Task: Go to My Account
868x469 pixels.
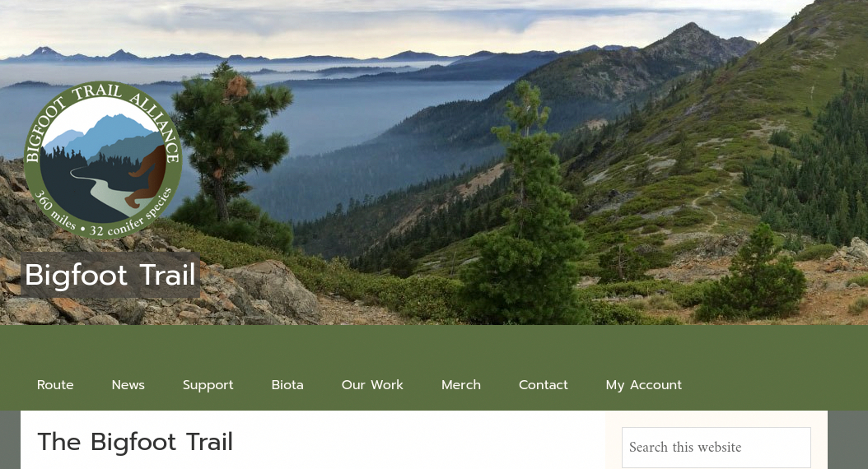Action: point(644,385)
